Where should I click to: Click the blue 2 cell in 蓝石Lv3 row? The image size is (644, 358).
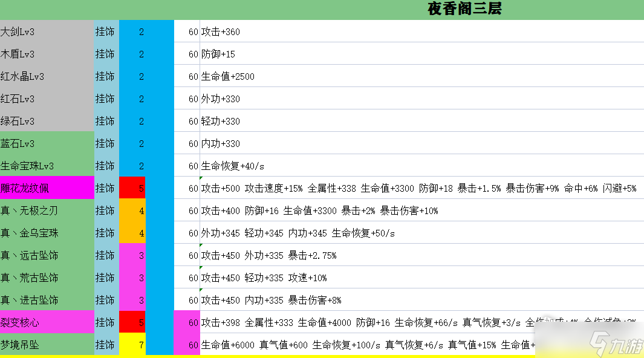(132, 143)
